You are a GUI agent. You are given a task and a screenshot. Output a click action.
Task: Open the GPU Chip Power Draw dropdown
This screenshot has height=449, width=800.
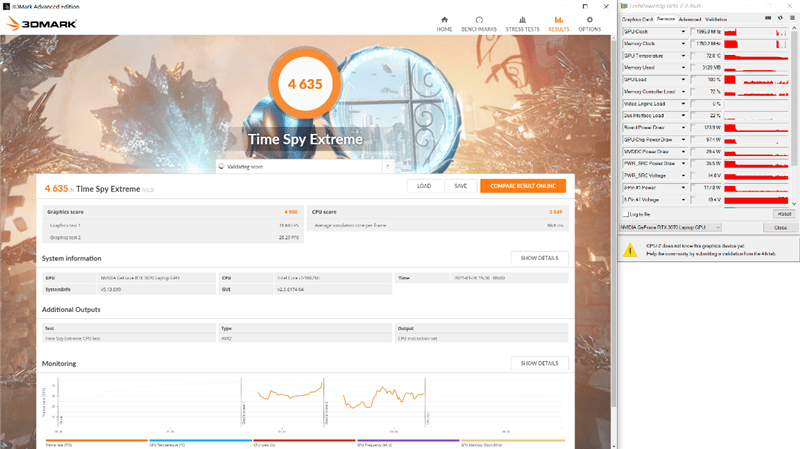click(x=683, y=139)
